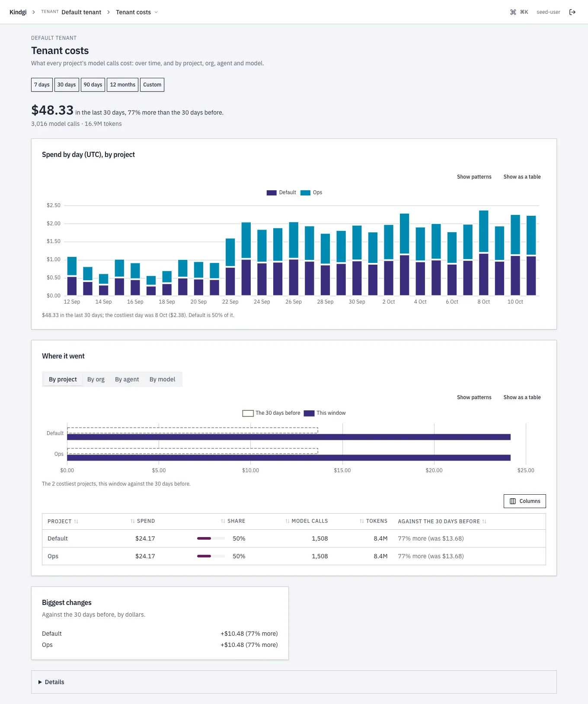
Task: Click the 22 Sep bar in spend chart
Action: pos(230,267)
